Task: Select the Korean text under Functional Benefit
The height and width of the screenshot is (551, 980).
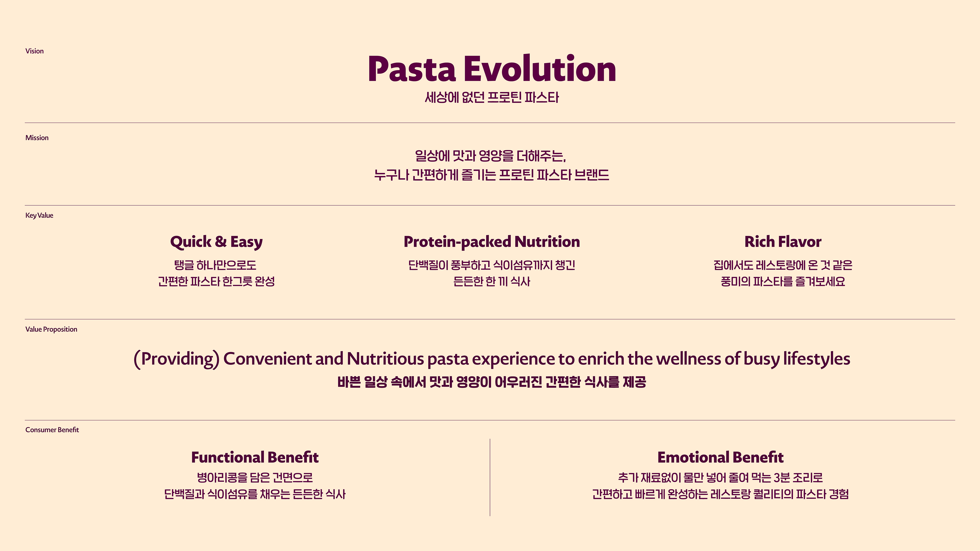Action: 255,486
